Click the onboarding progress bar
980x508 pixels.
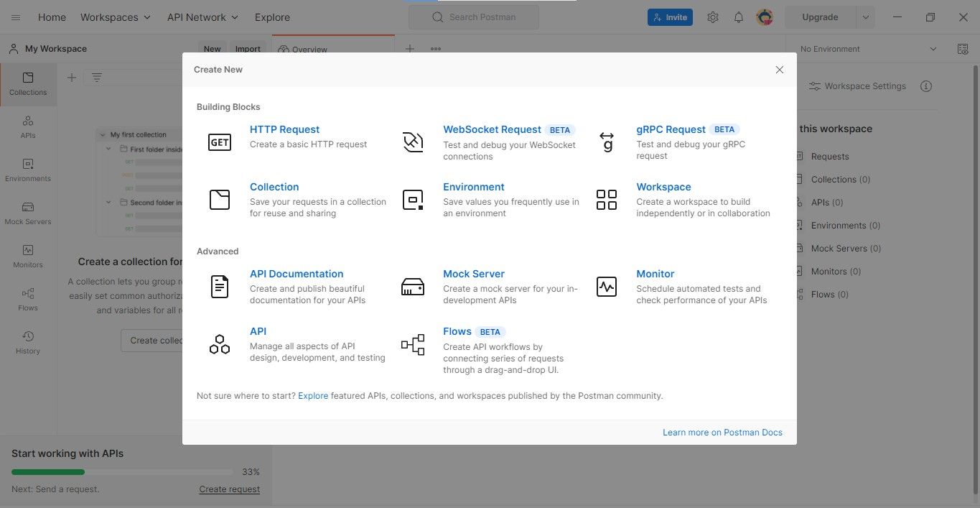pos(122,472)
